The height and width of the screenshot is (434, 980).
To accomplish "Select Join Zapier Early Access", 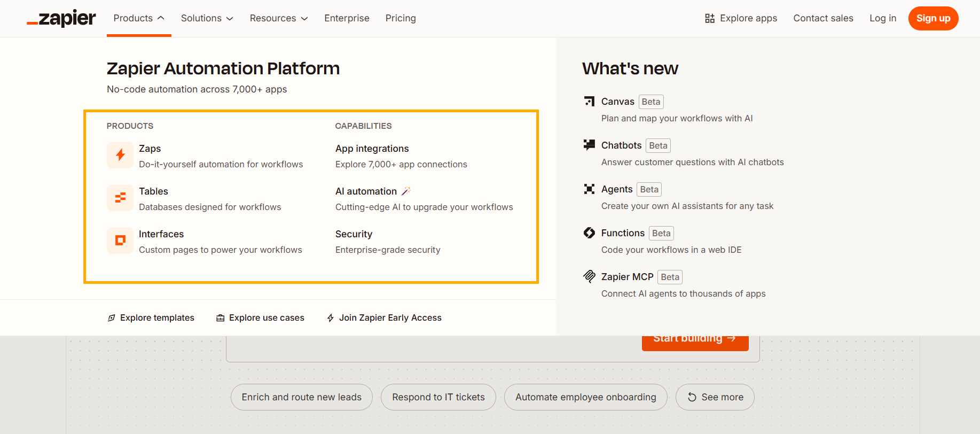I will point(385,317).
